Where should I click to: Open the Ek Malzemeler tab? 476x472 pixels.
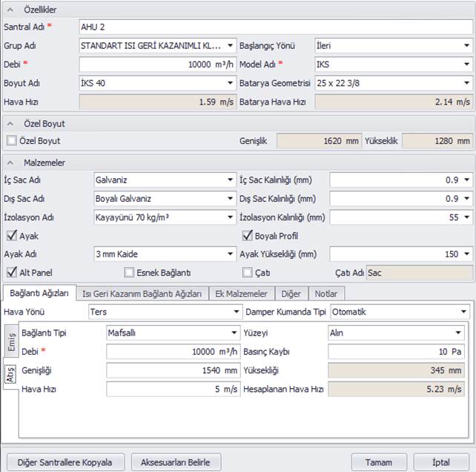point(241,294)
